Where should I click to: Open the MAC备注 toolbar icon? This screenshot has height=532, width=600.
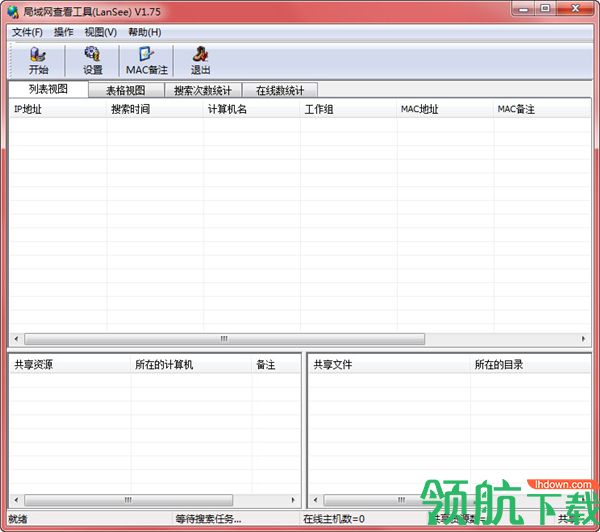(147, 60)
